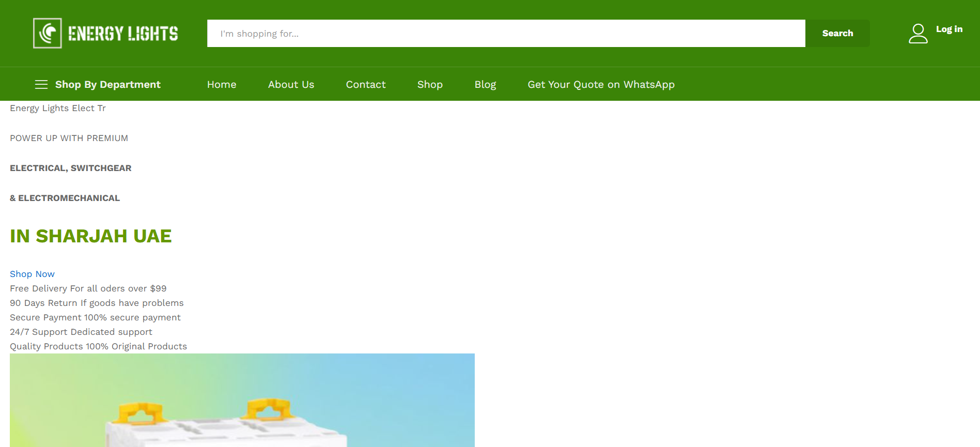Click the 90 Days Return info text

(x=97, y=303)
